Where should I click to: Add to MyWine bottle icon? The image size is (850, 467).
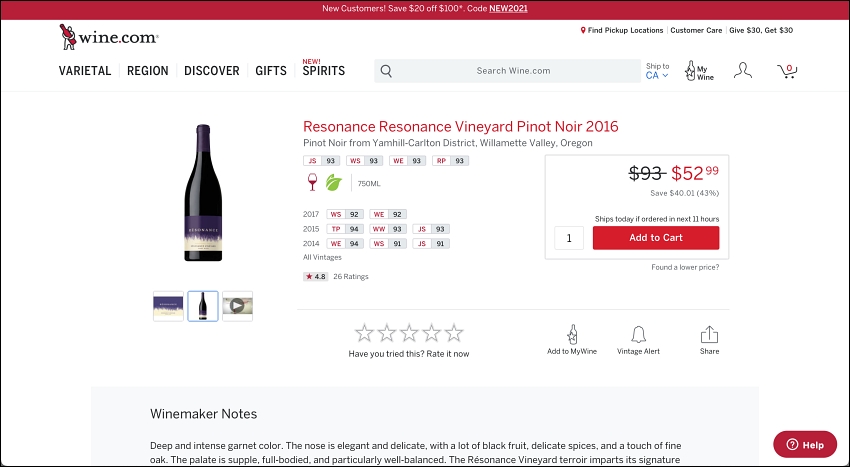point(572,335)
